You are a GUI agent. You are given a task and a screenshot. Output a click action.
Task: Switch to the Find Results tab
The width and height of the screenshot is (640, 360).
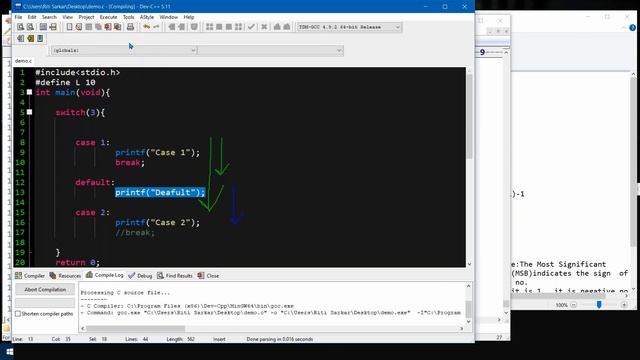click(x=175, y=276)
